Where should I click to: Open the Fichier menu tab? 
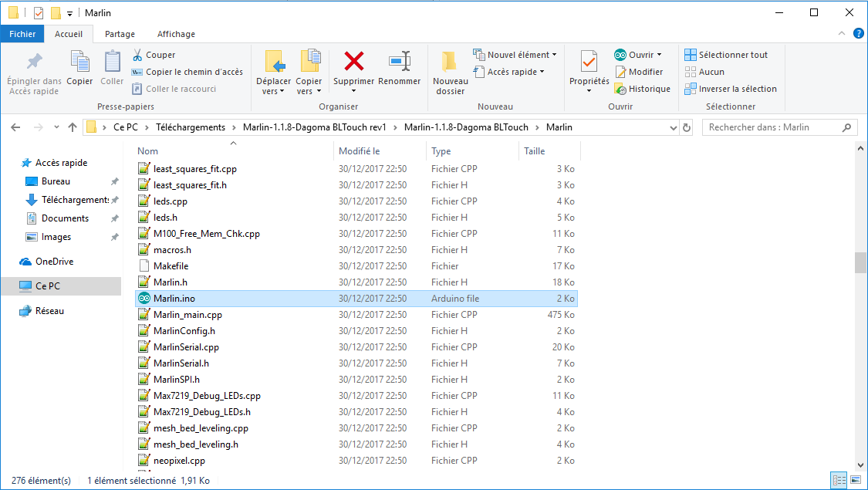[x=22, y=34]
